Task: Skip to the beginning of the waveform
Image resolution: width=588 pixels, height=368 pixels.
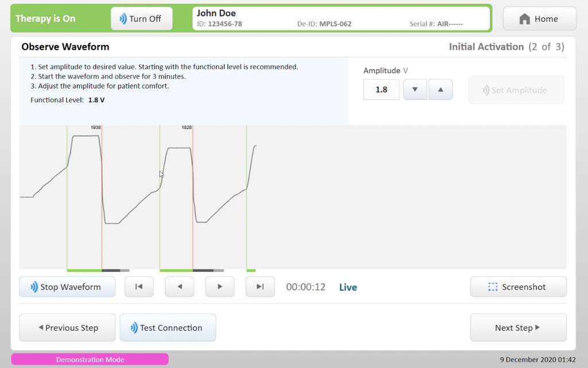Action: [139, 287]
